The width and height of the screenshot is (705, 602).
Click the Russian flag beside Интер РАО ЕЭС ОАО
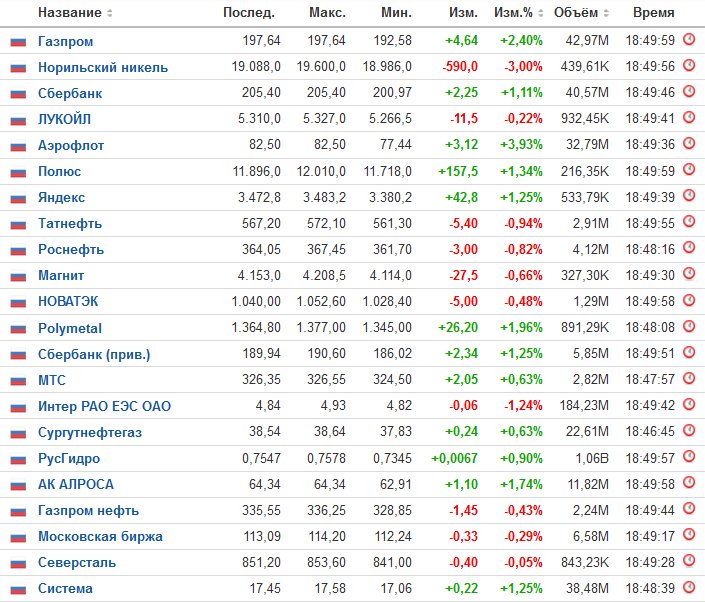18,407
